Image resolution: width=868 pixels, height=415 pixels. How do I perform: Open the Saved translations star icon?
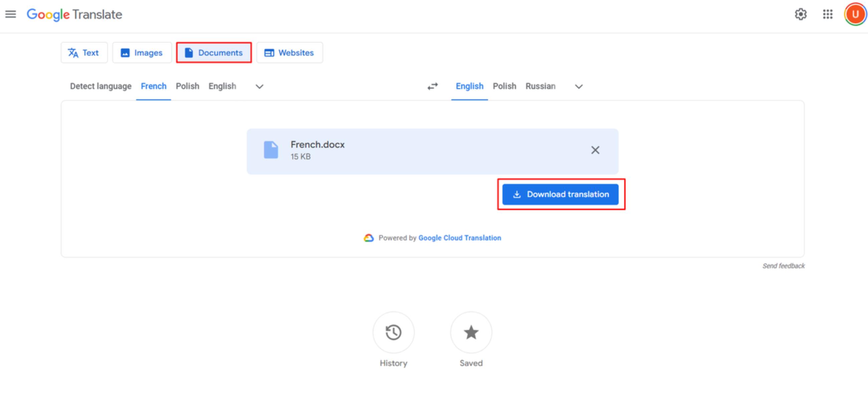(x=471, y=332)
